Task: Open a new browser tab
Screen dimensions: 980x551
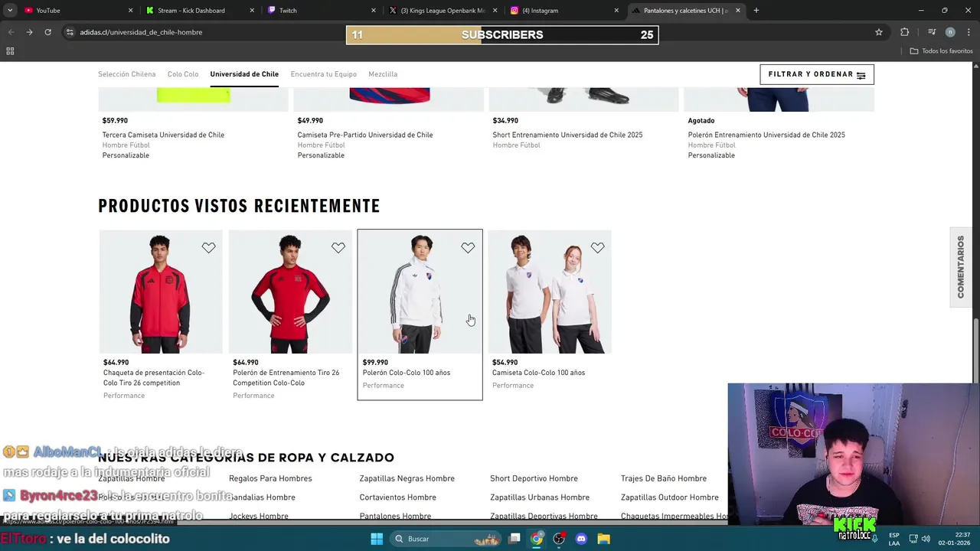Action: [756, 11]
